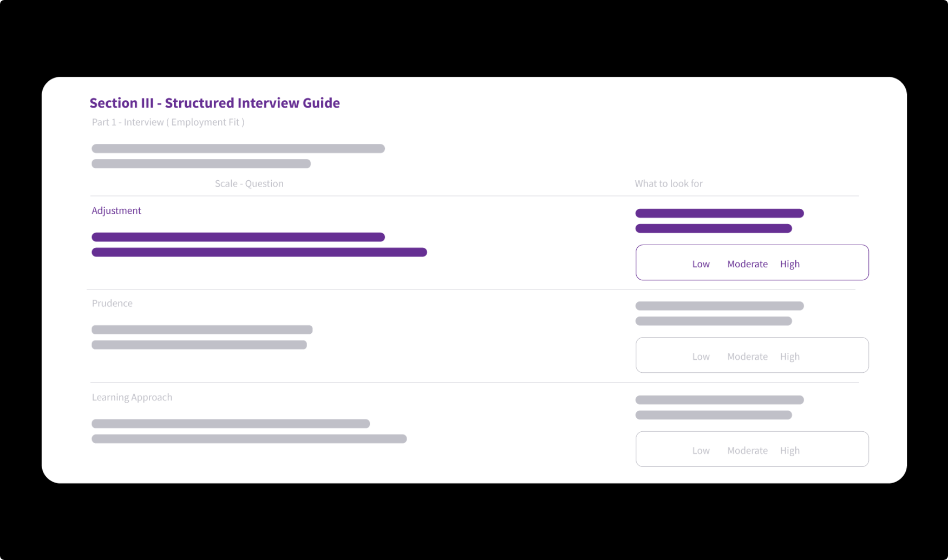Select Low rating for Adjustment
The image size is (948, 560).
tap(701, 264)
